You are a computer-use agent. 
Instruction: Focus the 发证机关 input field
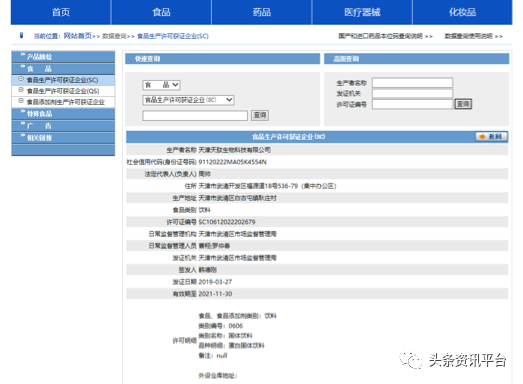pyautogui.click(x=413, y=93)
